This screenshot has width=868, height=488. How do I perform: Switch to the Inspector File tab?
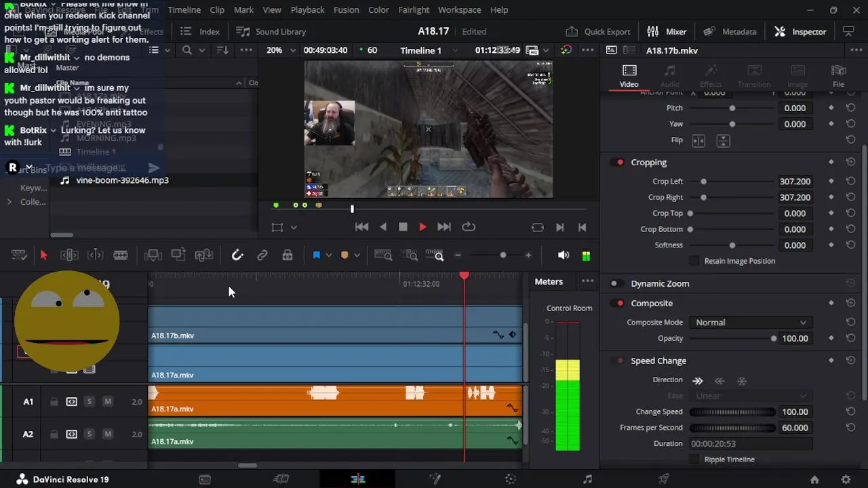838,75
